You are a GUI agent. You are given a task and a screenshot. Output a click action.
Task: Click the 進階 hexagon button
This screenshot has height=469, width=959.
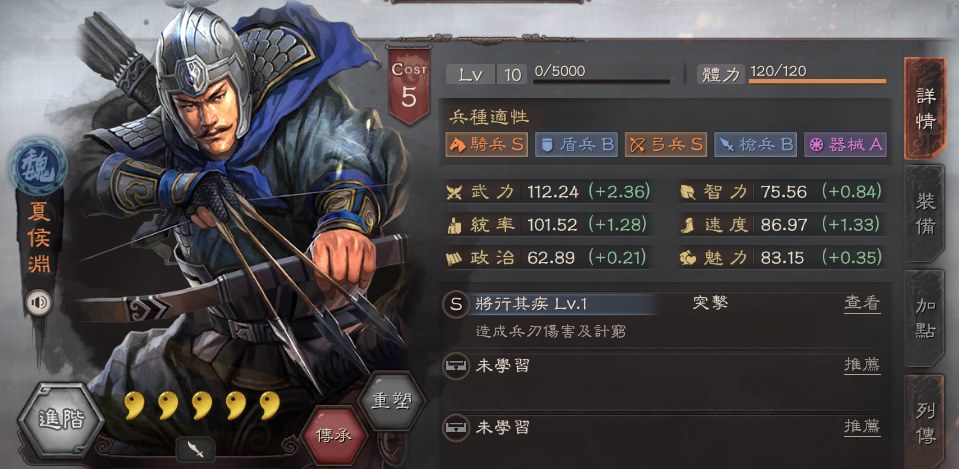tap(61, 419)
